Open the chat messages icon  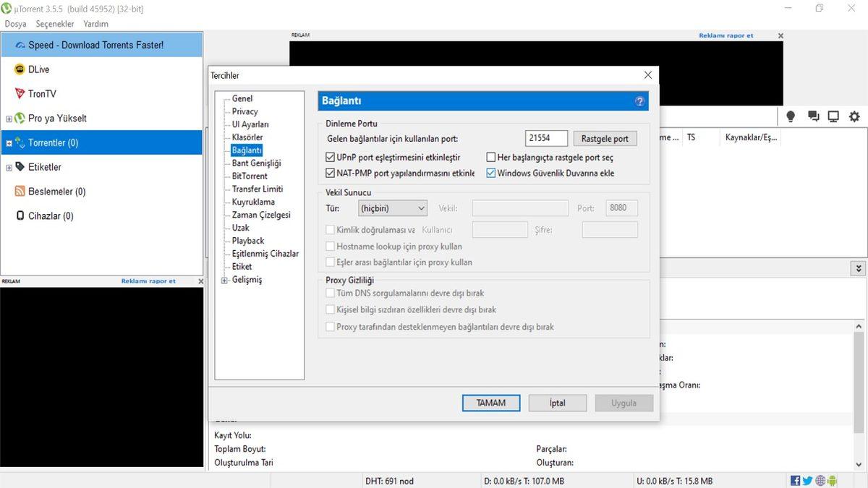[812, 116]
